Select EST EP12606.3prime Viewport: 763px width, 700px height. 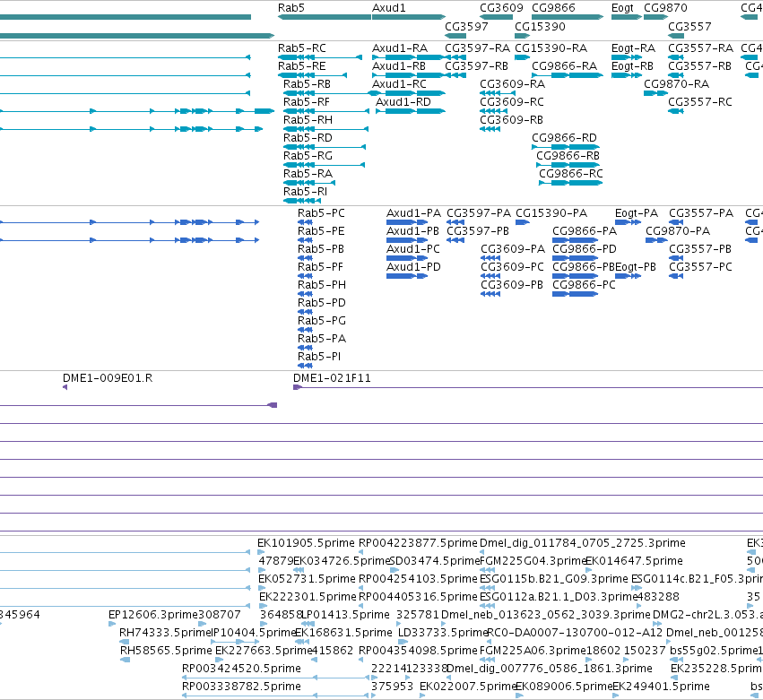(153, 615)
